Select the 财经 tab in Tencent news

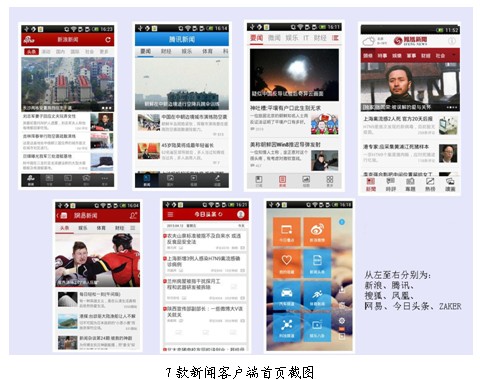point(166,51)
